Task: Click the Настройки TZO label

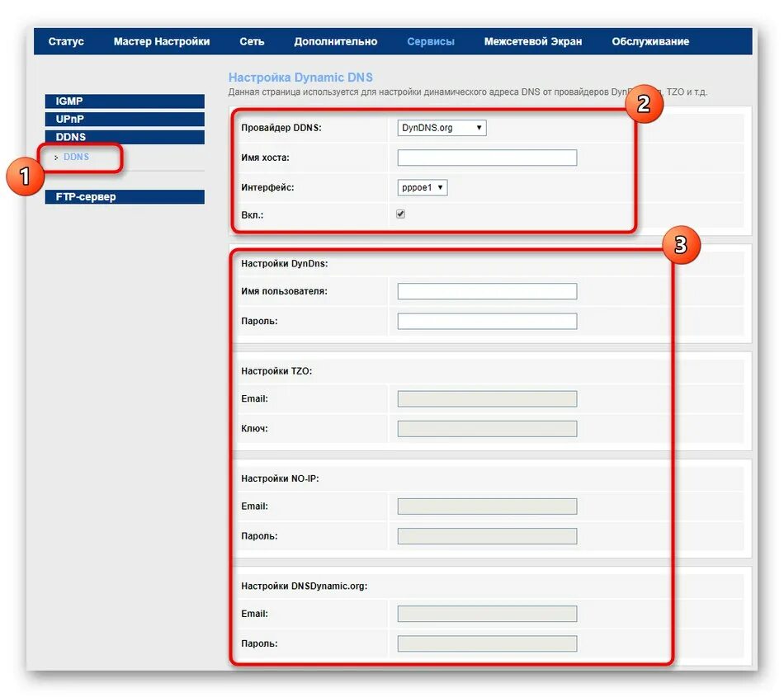Action: [276, 371]
